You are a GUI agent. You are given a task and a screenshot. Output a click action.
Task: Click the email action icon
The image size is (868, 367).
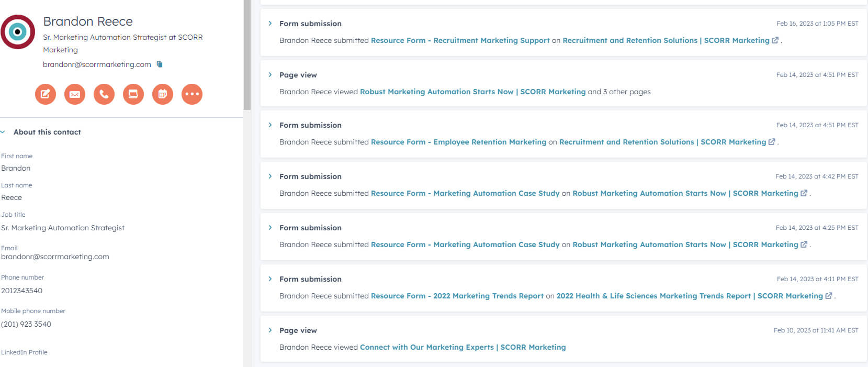[75, 94]
